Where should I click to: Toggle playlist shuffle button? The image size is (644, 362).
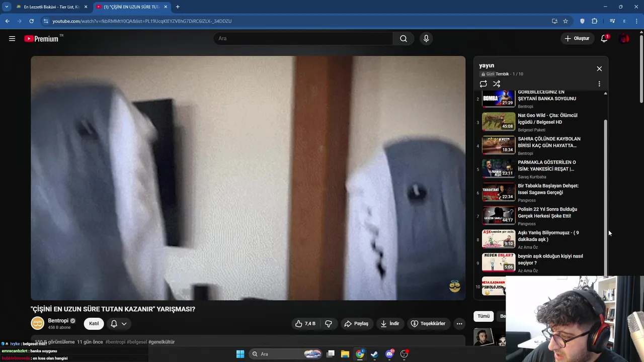coord(497,84)
